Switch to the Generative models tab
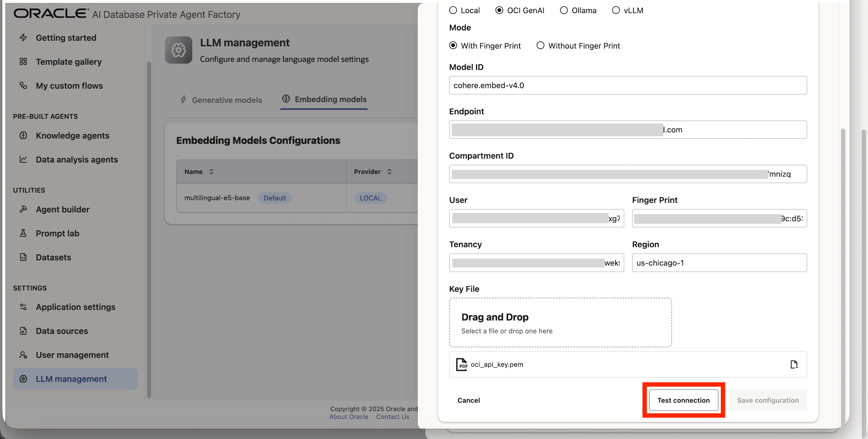Image resolution: width=868 pixels, height=439 pixels. [221, 100]
